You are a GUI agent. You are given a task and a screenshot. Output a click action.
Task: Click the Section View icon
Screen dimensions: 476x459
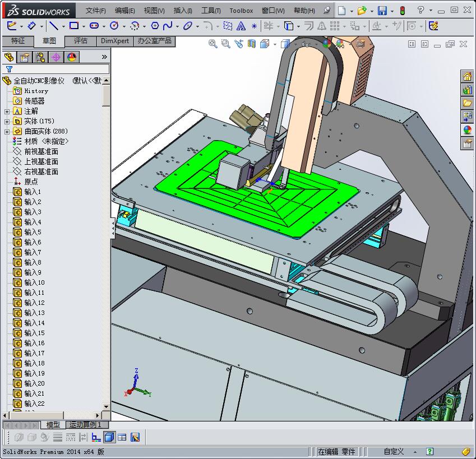click(x=252, y=44)
